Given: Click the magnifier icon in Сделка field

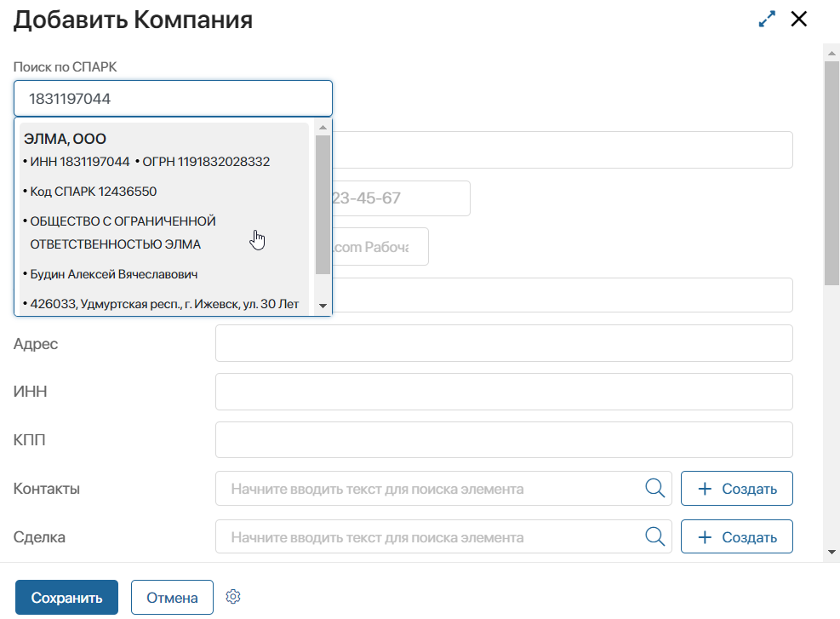Looking at the screenshot, I should click(x=654, y=536).
